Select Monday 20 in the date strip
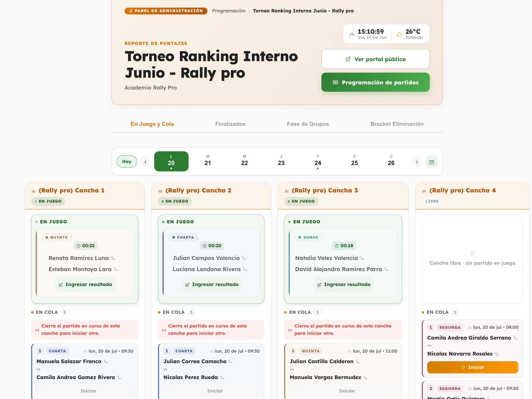The image size is (532, 399). coord(171,161)
